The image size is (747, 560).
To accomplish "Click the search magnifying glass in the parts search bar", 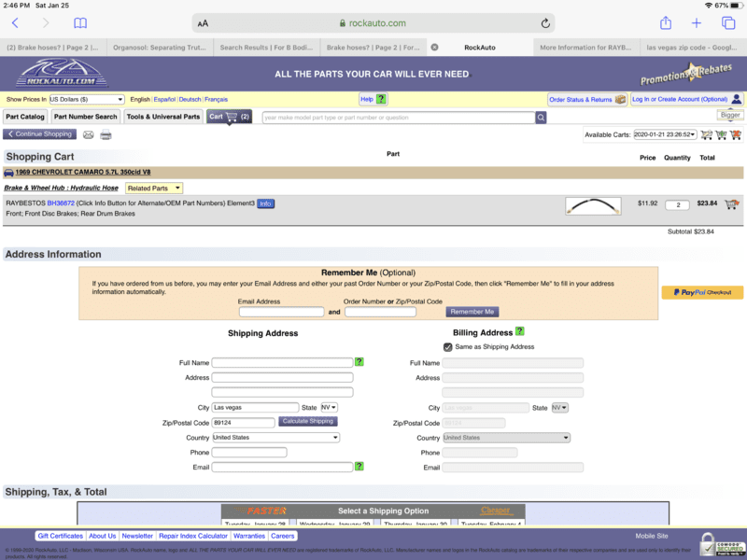I will (x=541, y=119).
